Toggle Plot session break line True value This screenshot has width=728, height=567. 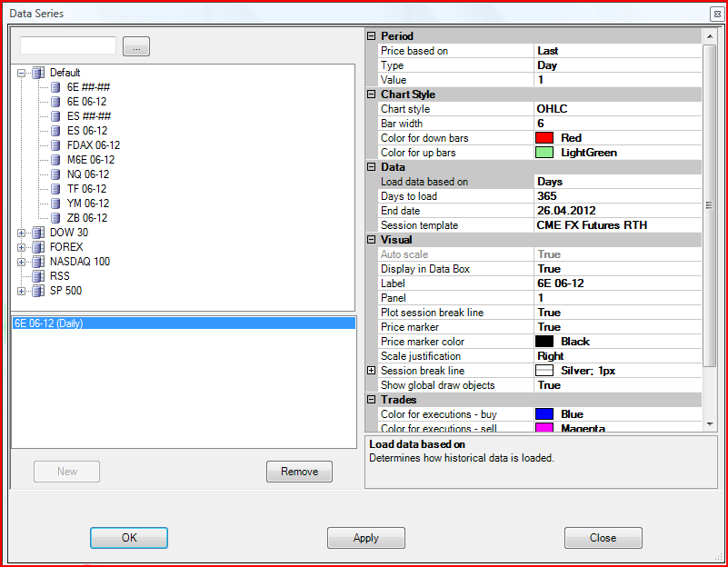pos(618,313)
